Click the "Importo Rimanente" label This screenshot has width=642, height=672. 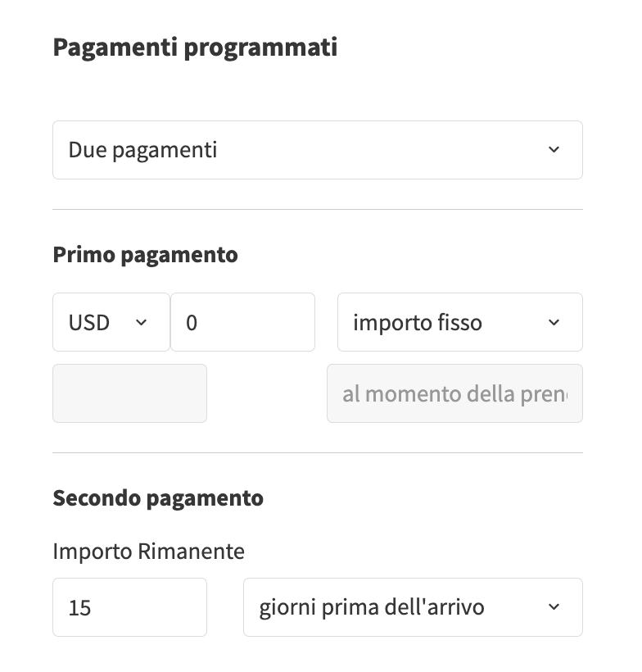(x=148, y=552)
